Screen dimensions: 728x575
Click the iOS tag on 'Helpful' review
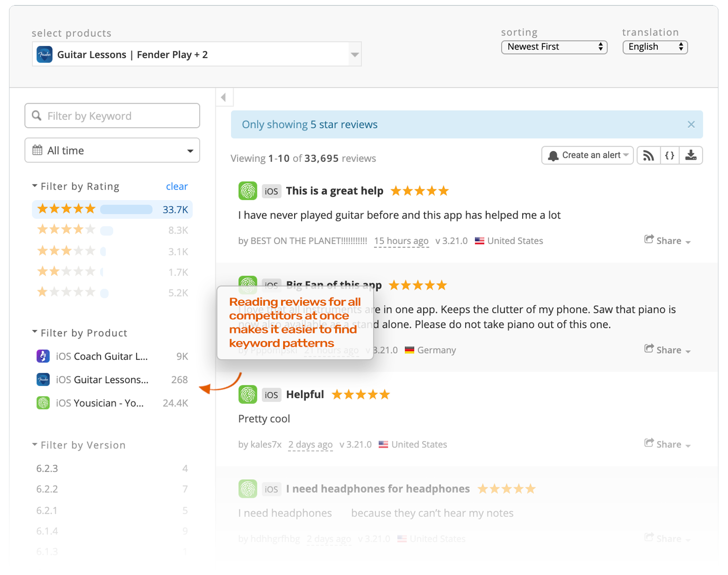pyautogui.click(x=271, y=395)
